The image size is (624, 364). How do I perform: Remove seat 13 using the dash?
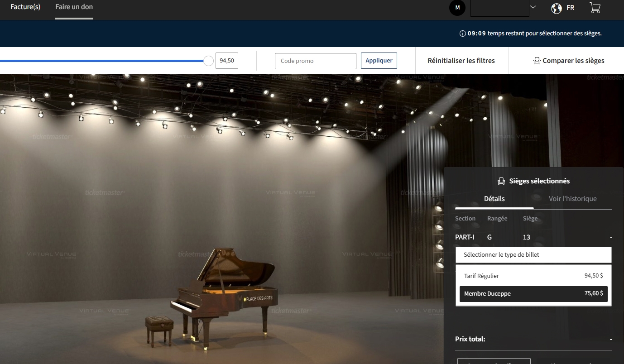click(x=610, y=237)
